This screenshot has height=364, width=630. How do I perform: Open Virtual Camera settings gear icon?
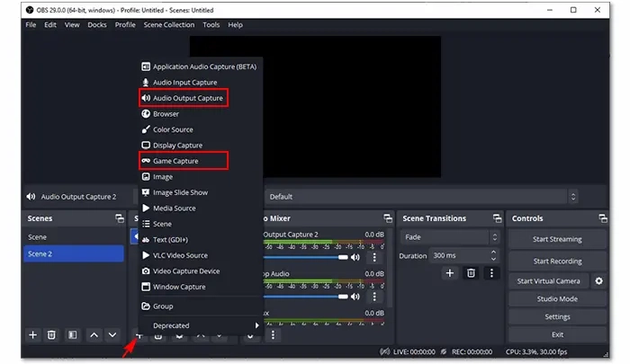coord(598,281)
